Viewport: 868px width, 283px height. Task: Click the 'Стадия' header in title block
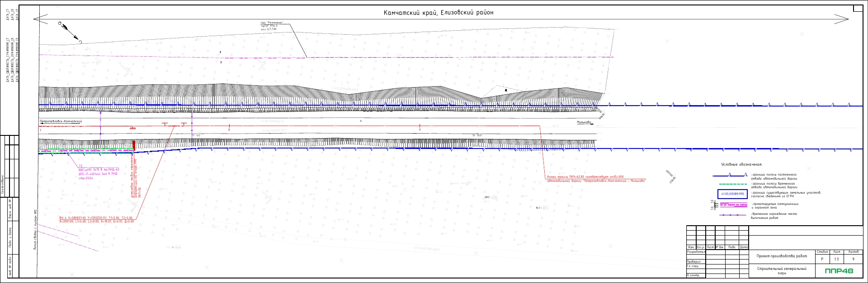click(823, 252)
